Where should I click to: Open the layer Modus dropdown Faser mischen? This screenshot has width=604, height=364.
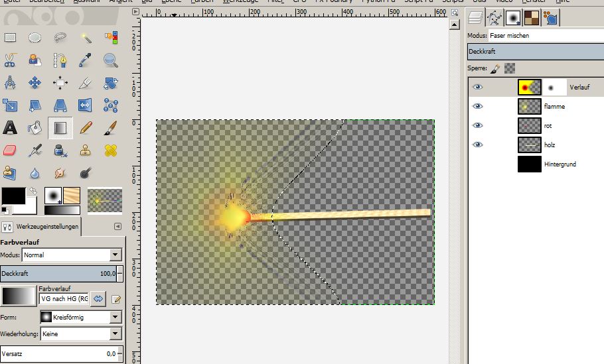(x=546, y=35)
